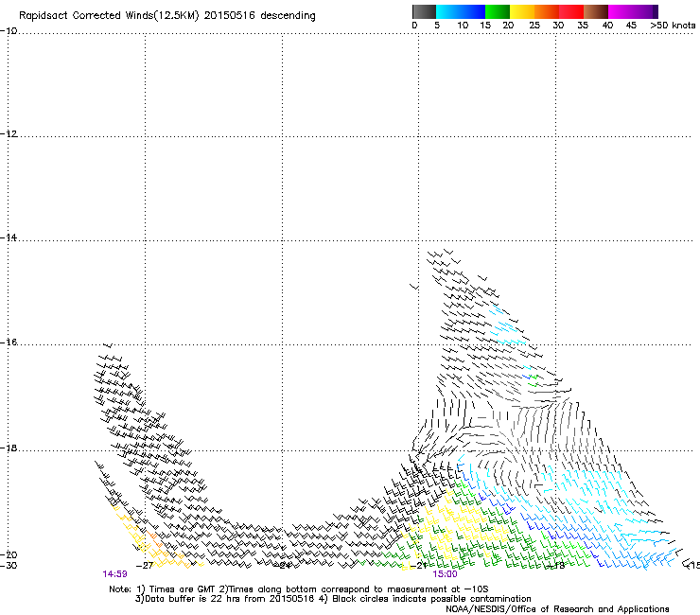Click the red 30-35 knots color swatch
Viewport: 700px width, 615px height.
click(x=571, y=11)
